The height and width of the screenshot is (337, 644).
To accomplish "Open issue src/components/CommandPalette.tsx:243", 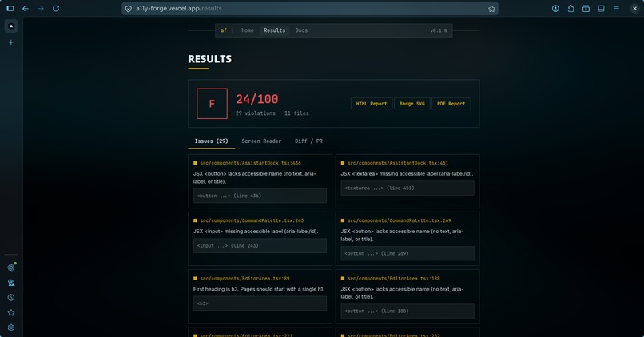I will [x=252, y=220].
